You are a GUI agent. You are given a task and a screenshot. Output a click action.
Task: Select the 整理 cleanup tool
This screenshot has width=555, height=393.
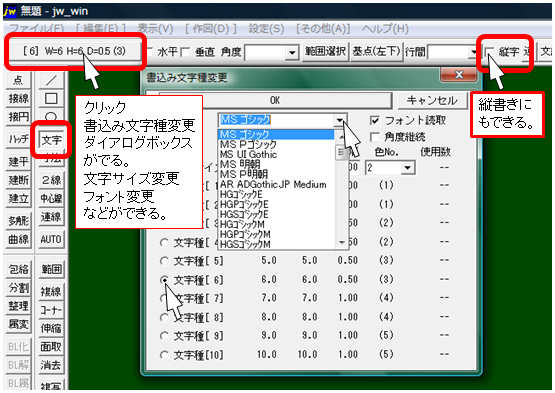click(18, 306)
